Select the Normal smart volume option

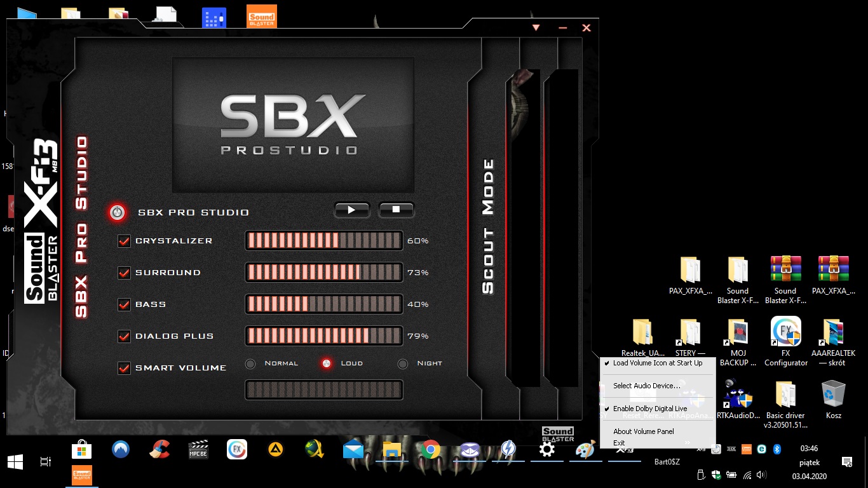(250, 364)
